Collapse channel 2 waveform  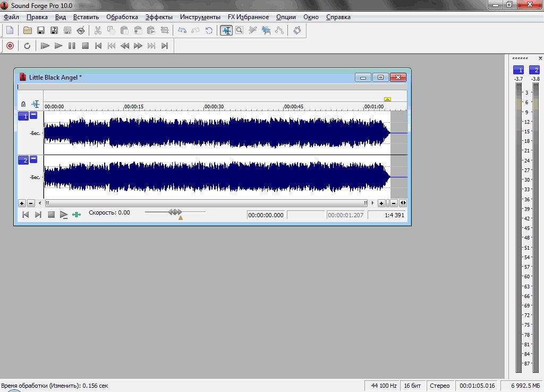[33, 159]
